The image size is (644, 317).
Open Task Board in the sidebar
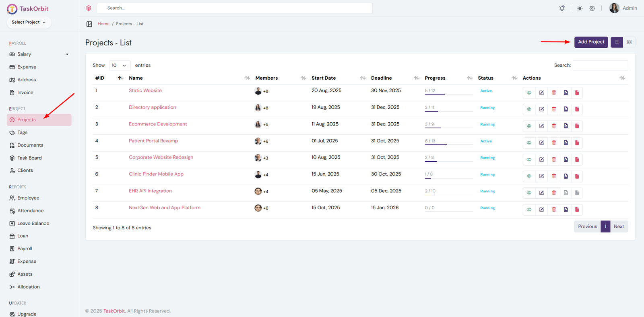tap(29, 158)
